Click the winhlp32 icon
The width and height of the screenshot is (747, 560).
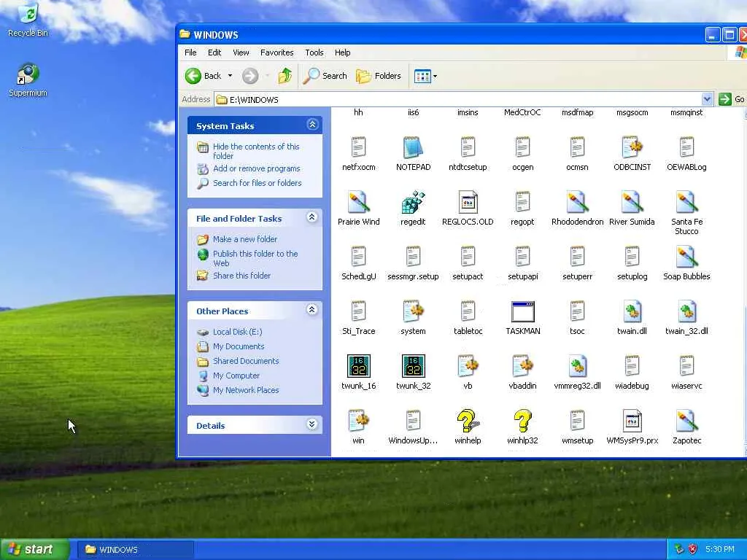pos(522,421)
